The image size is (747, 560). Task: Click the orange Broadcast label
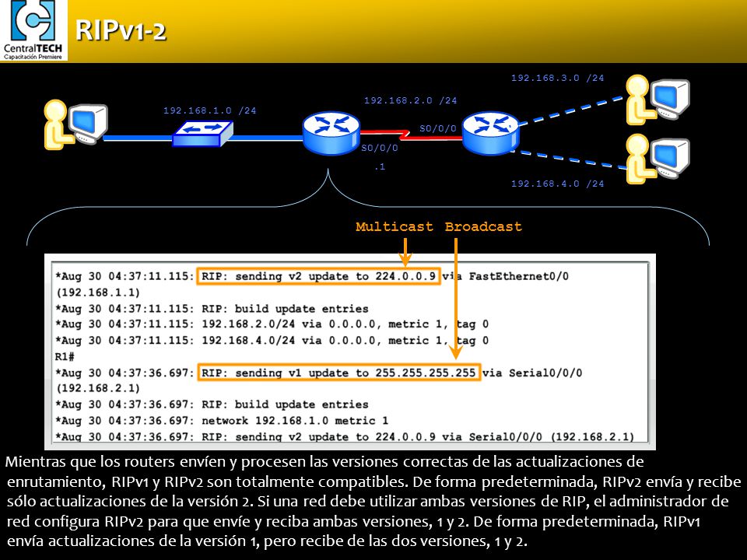[x=483, y=226]
